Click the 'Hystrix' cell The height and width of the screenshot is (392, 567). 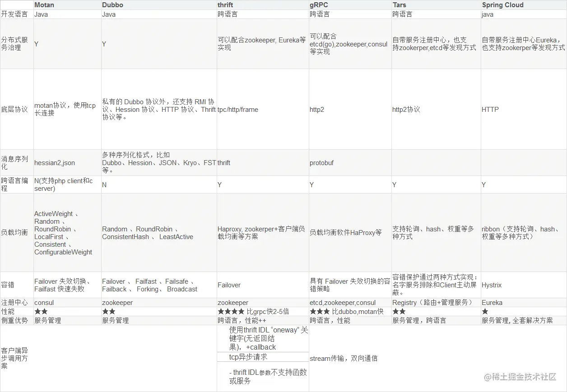[492, 285]
